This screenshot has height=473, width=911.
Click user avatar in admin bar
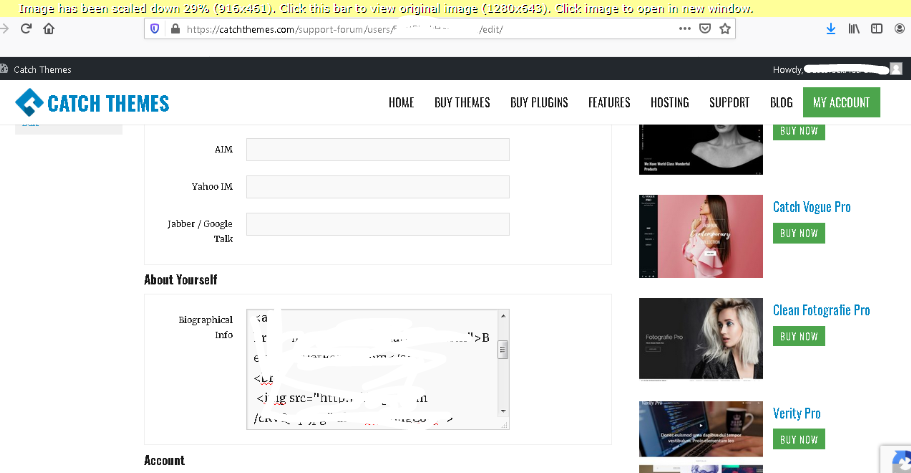(x=896, y=69)
